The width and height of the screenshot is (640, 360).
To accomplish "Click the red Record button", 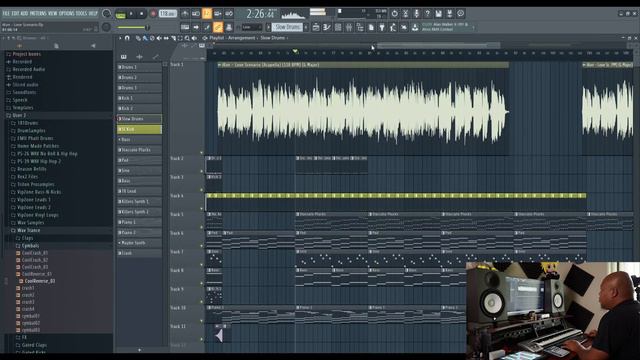I will [x=153, y=14].
